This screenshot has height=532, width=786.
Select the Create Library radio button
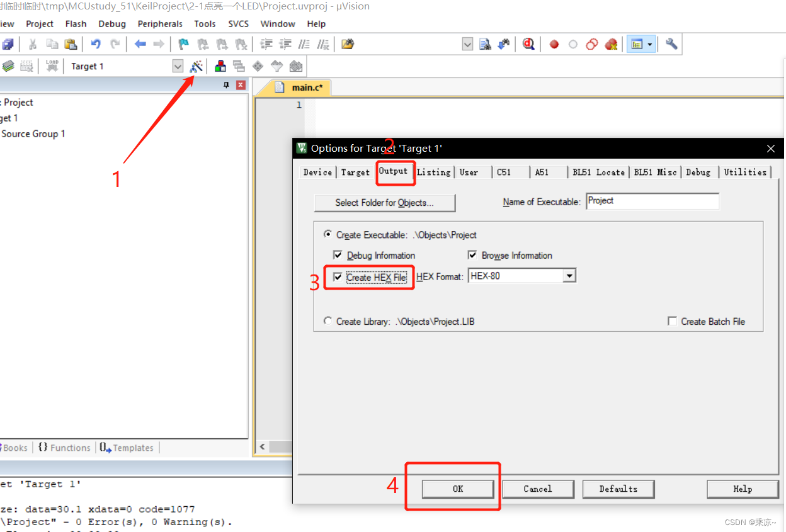coord(327,321)
